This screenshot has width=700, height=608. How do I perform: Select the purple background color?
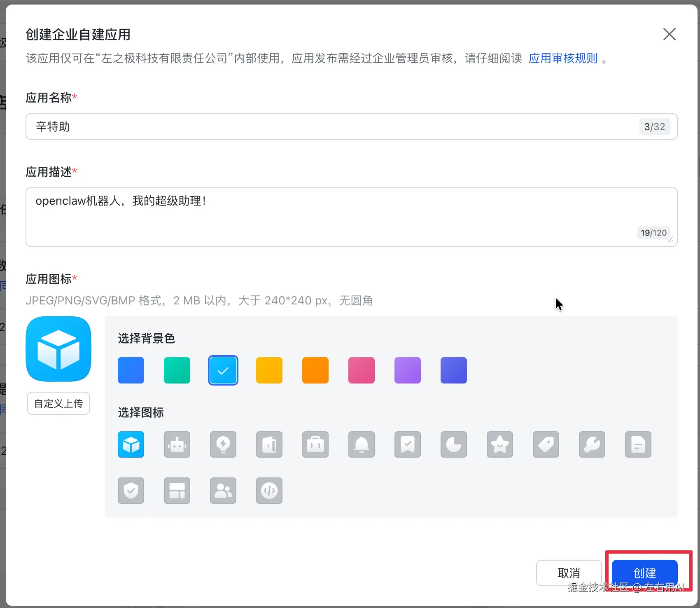(x=408, y=370)
